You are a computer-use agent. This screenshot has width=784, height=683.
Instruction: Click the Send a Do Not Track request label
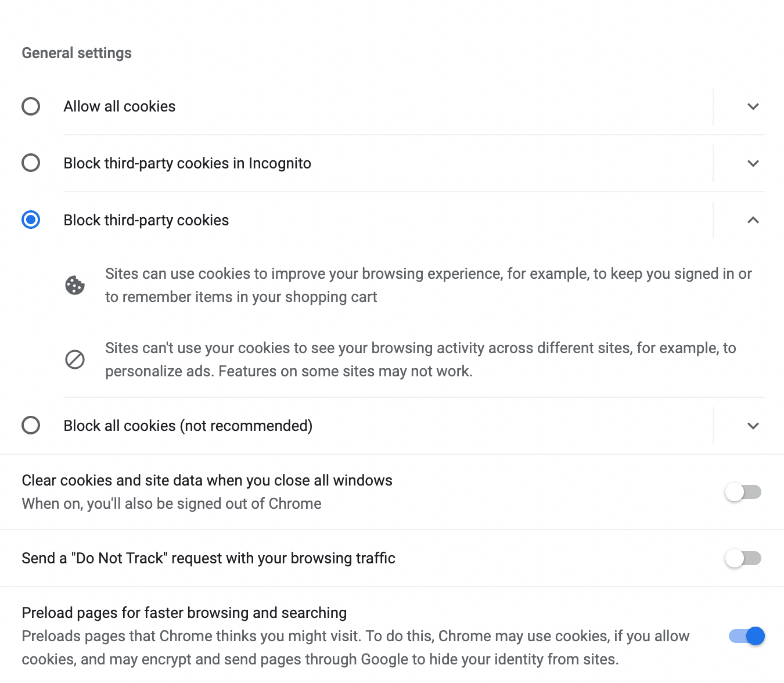208,558
